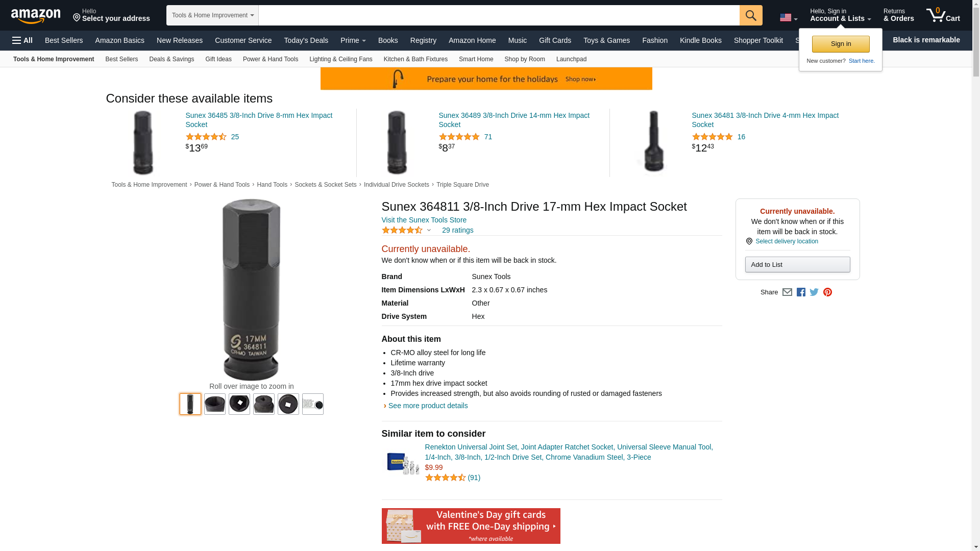The image size is (980, 551).
Task: Select the last product image thumbnail
Action: pyautogui.click(x=313, y=404)
